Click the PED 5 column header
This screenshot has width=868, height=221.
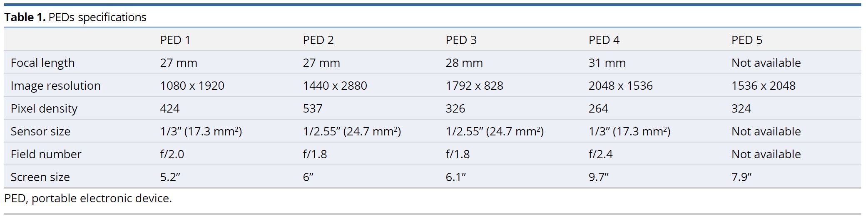click(x=747, y=40)
